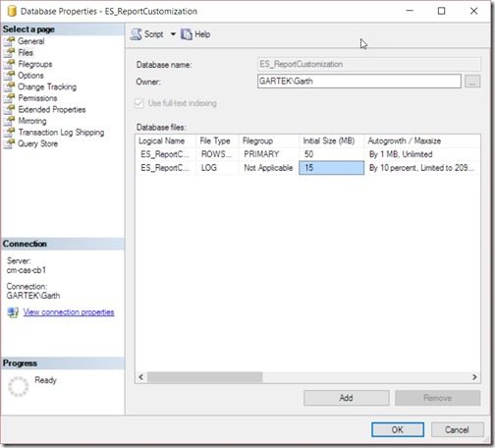Screen dimensions: 495x448
Task: Select the logical name in the ROWS row
Action: (x=165, y=154)
